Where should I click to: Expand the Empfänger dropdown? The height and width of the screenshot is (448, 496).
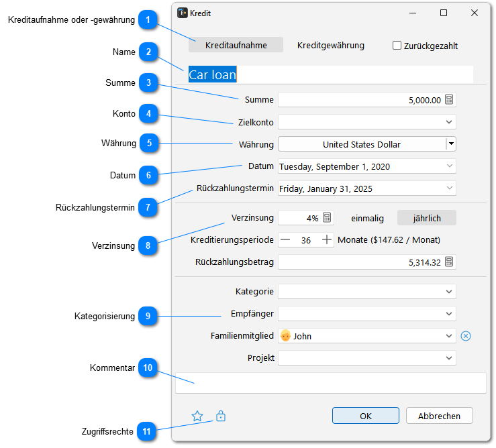[x=449, y=314]
